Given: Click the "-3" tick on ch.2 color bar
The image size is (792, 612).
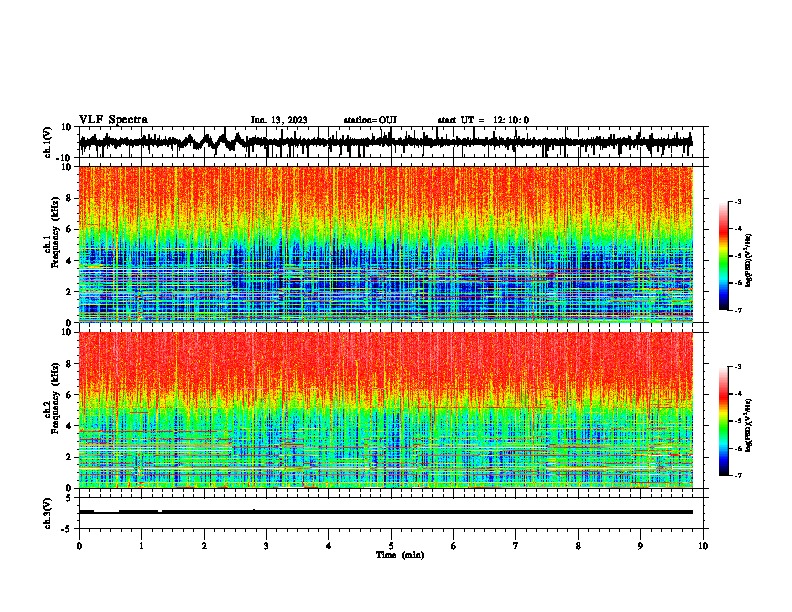Looking at the screenshot, I should [738, 367].
